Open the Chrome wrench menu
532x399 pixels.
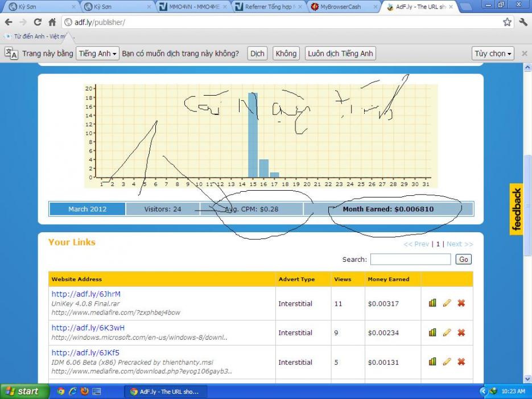pos(523,22)
